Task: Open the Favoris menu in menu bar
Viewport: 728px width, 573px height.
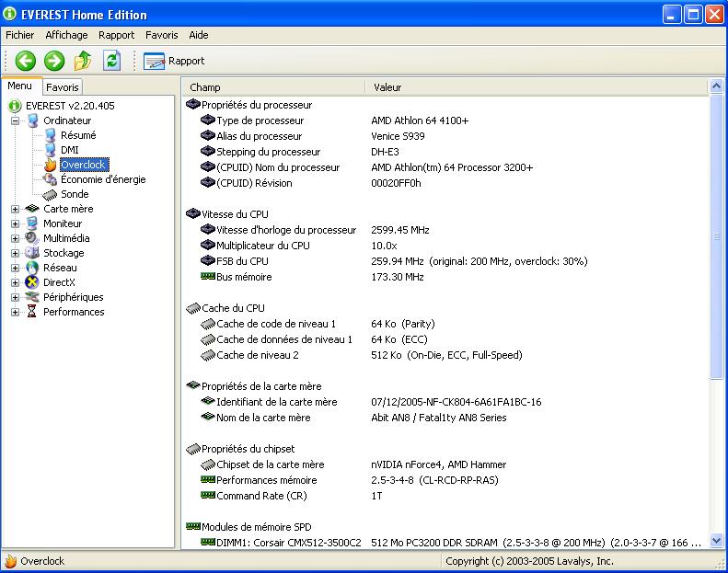Action: click(161, 35)
